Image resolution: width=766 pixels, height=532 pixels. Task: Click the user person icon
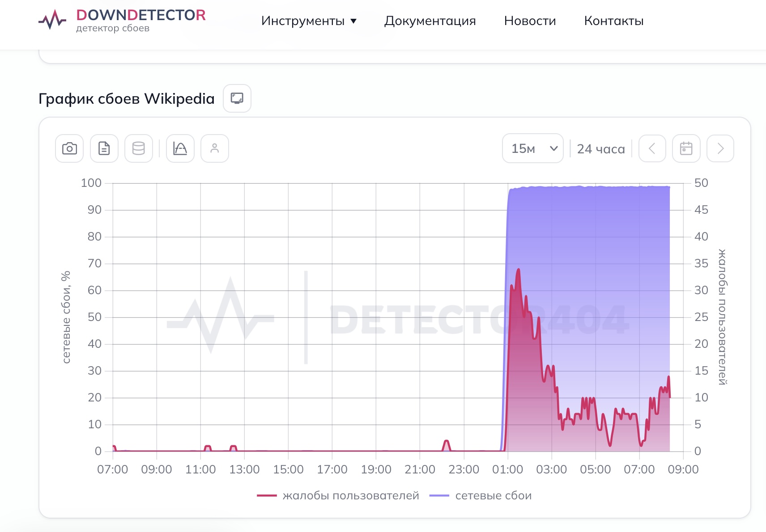tap(215, 148)
